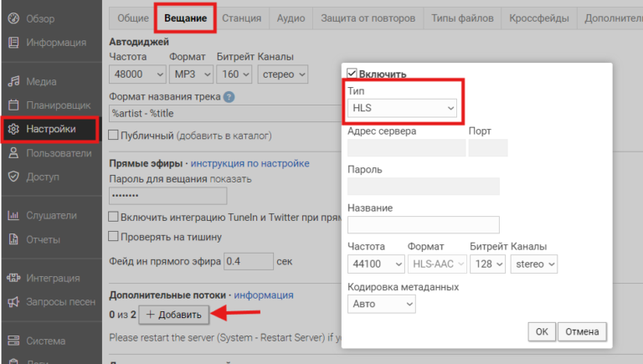Open the Тип dropdown showing HLS
Viewport: 643px width, 364px height.
tap(404, 108)
